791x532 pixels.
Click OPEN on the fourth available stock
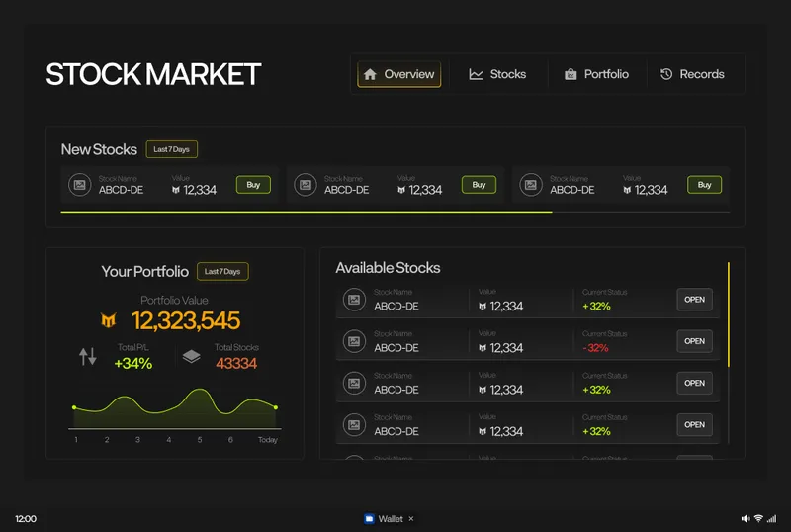tap(695, 425)
